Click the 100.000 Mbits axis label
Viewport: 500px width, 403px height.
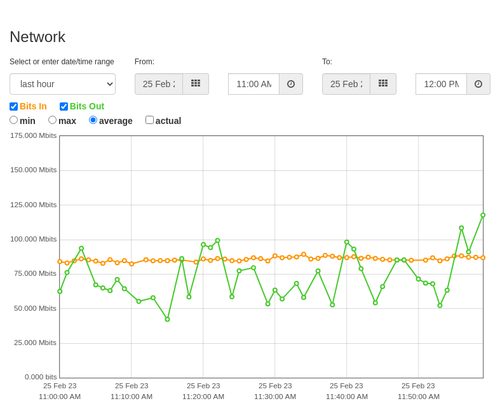click(33, 239)
